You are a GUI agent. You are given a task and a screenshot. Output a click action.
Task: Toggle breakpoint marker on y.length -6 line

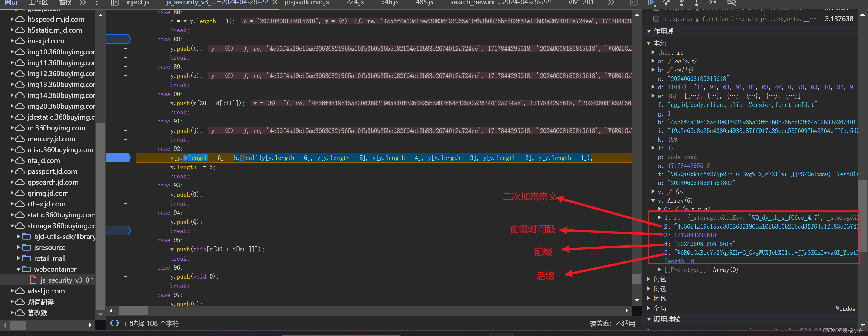coord(118,158)
